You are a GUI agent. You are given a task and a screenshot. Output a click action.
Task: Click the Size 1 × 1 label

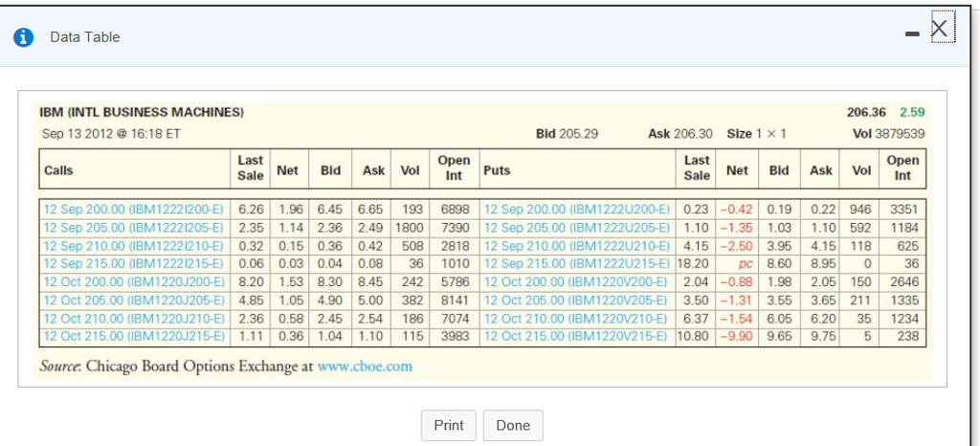(x=757, y=134)
